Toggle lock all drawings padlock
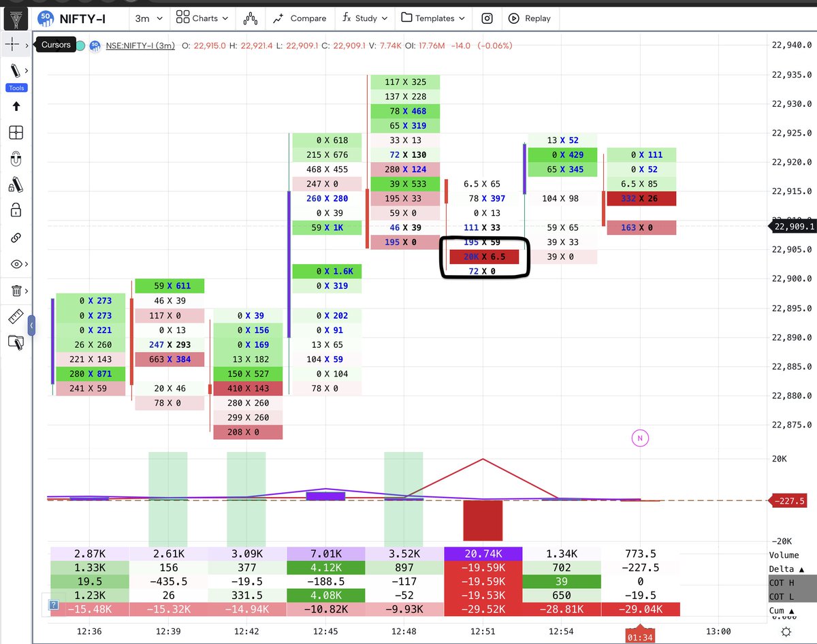 click(x=16, y=211)
